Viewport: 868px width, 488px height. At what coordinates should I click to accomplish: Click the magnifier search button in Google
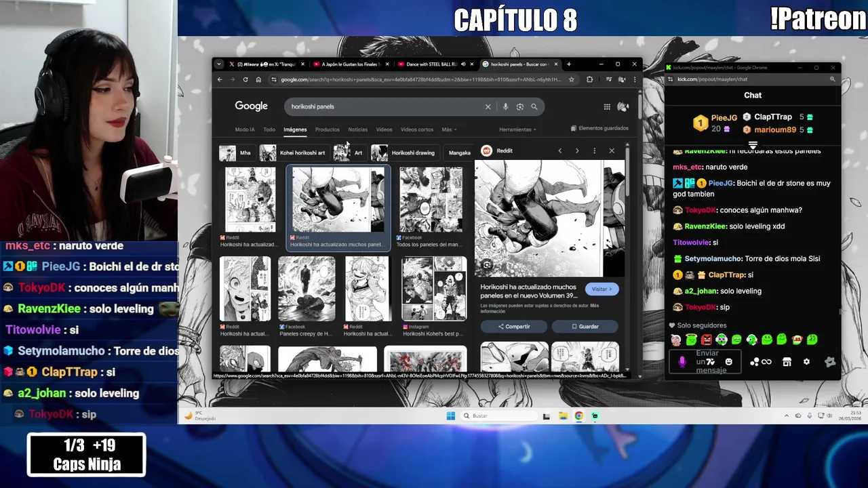pyautogui.click(x=534, y=106)
